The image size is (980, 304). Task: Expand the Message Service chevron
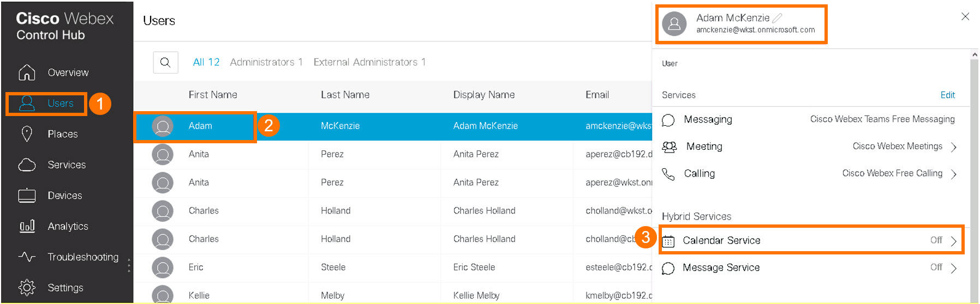click(x=953, y=268)
